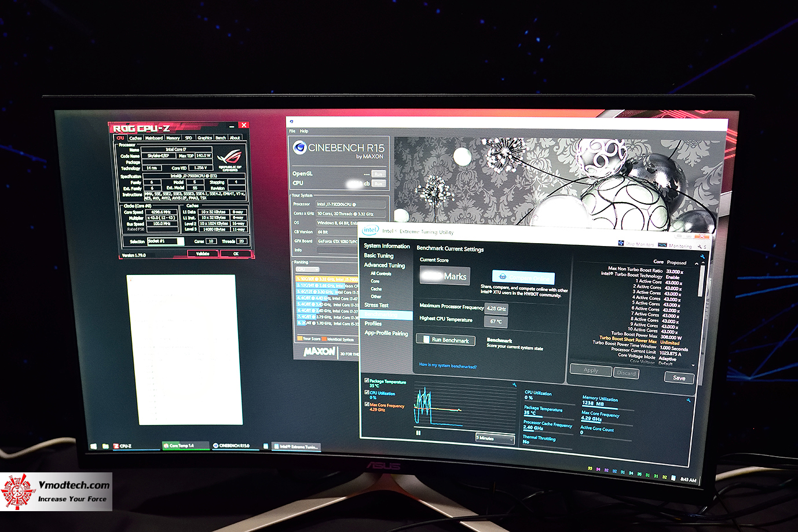Click Validate in CPU-Z
Screen dimensions: 798x532
203,254
